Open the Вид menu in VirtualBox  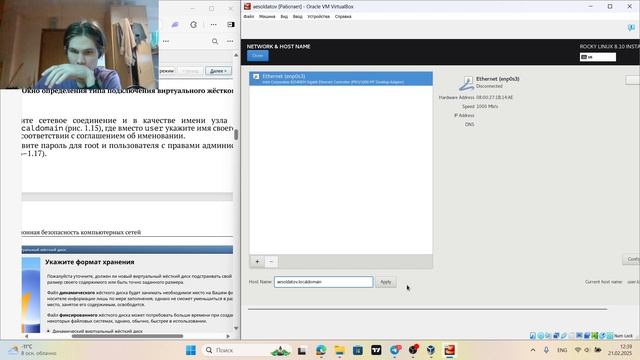(x=284, y=17)
